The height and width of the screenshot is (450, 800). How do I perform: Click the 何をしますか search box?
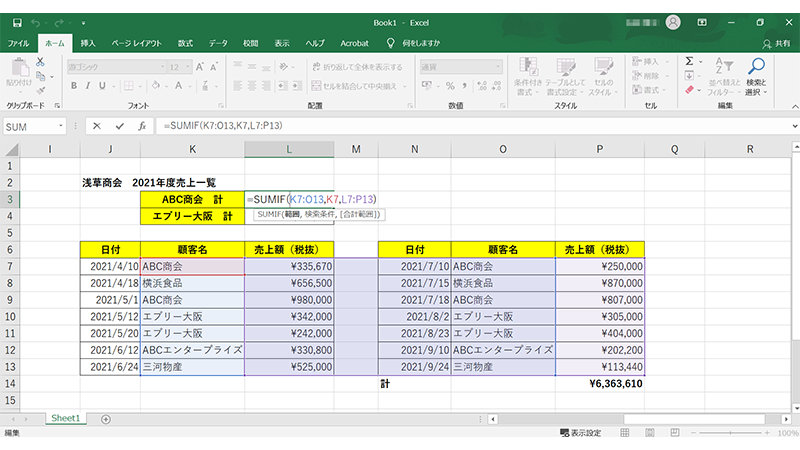click(421, 43)
